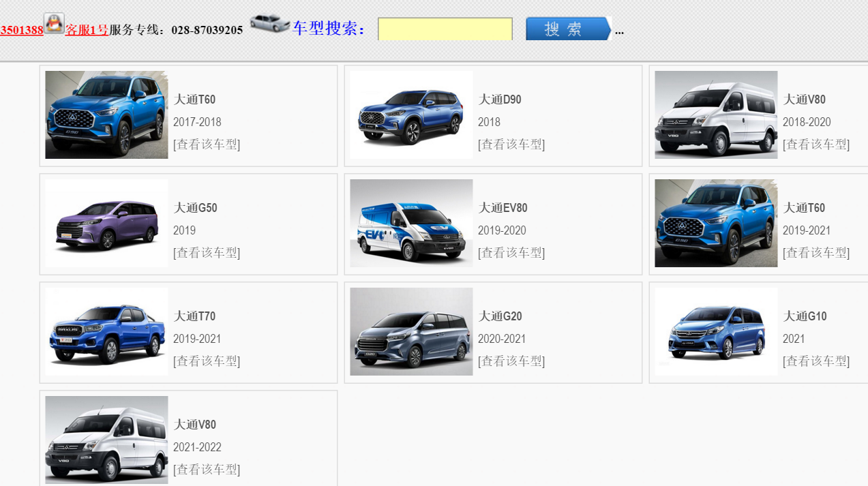Open the 大通G50 title text link
The height and width of the screenshot is (486, 868).
(x=195, y=208)
